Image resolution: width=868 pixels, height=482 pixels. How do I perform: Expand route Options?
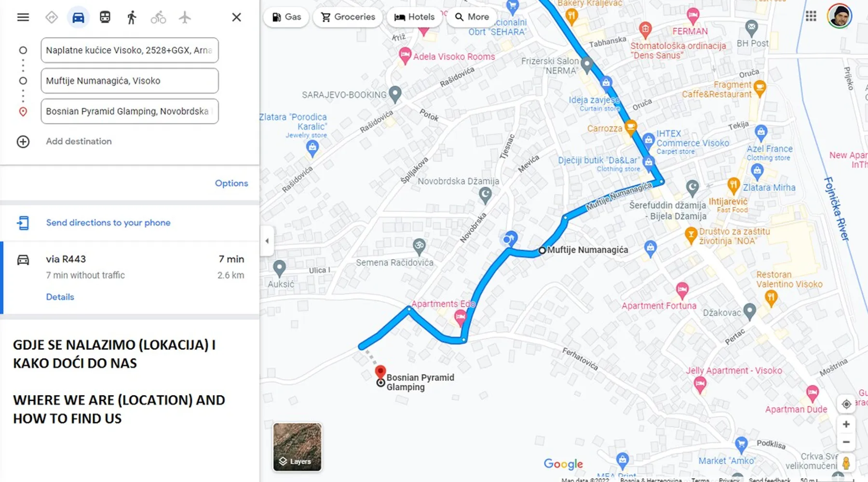[231, 183]
